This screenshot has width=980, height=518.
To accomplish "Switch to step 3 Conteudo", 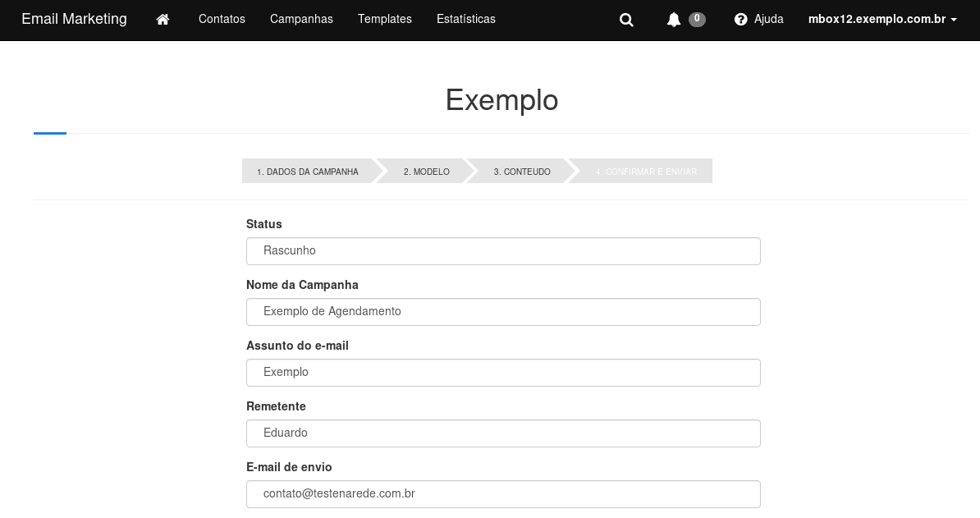I will pos(521,172).
